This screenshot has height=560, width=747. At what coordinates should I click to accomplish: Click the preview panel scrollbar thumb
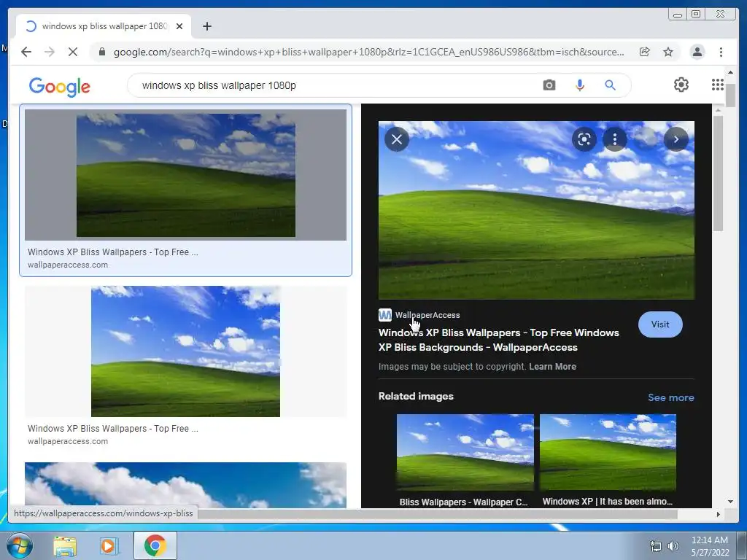point(719,172)
